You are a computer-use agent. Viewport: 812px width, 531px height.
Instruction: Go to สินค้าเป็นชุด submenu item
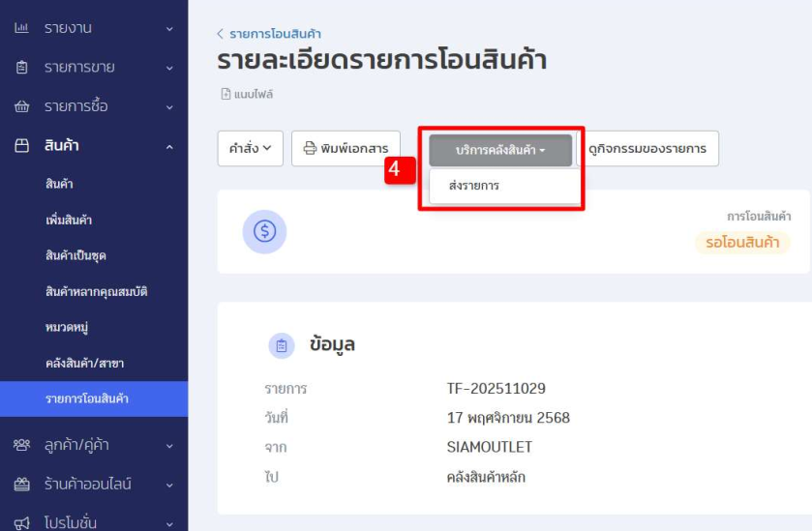click(75, 255)
